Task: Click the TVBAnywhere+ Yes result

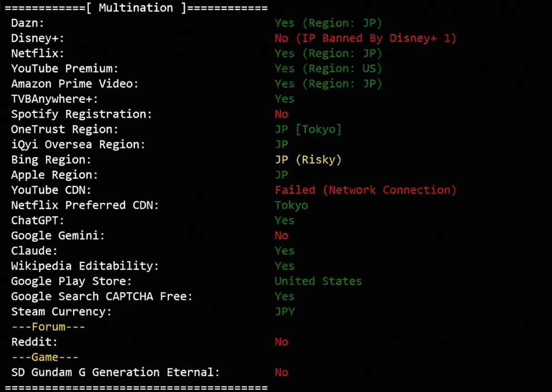Action: click(x=285, y=99)
